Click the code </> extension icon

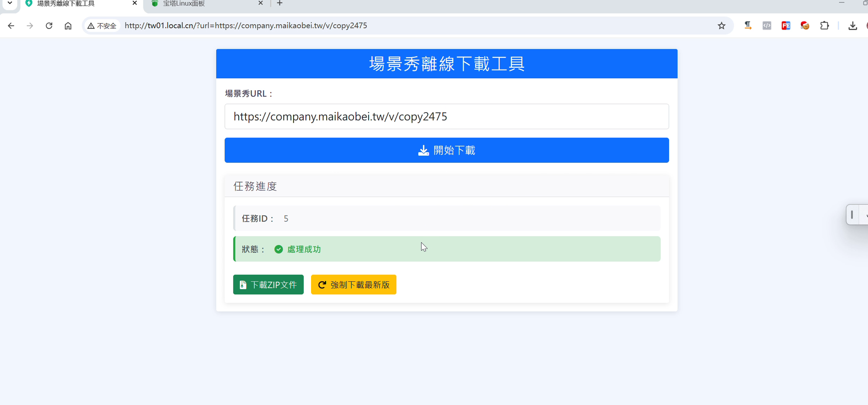pyautogui.click(x=767, y=26)
